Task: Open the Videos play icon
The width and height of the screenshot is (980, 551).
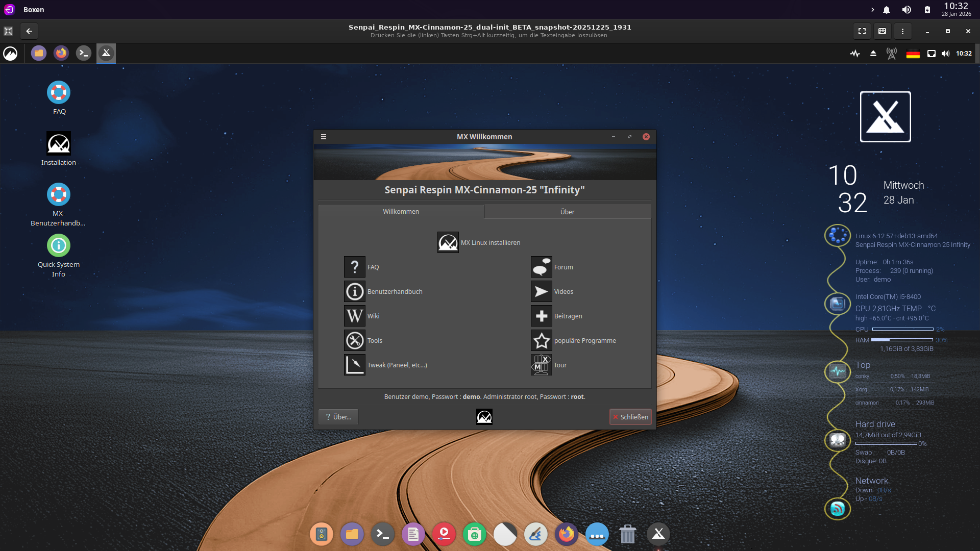Action: pos(541,291)
